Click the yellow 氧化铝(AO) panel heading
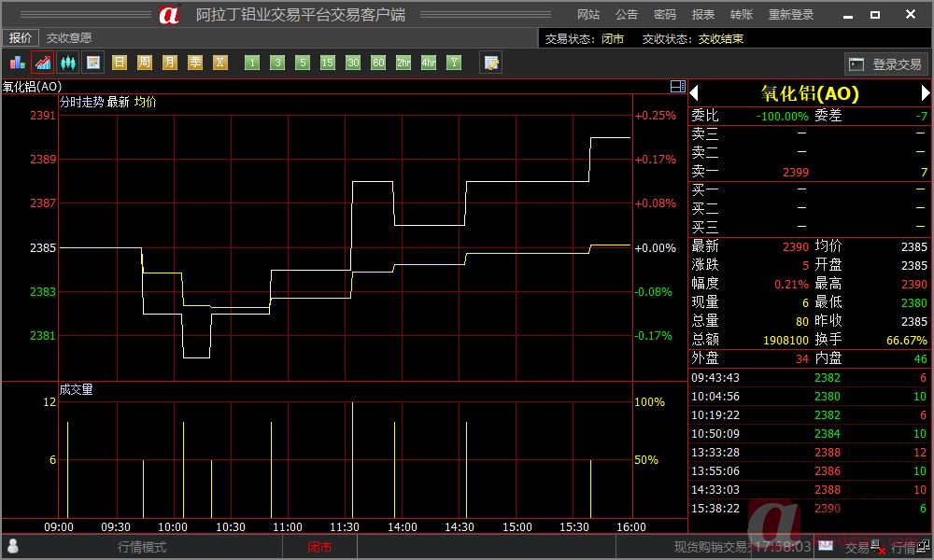 (810, 92)
